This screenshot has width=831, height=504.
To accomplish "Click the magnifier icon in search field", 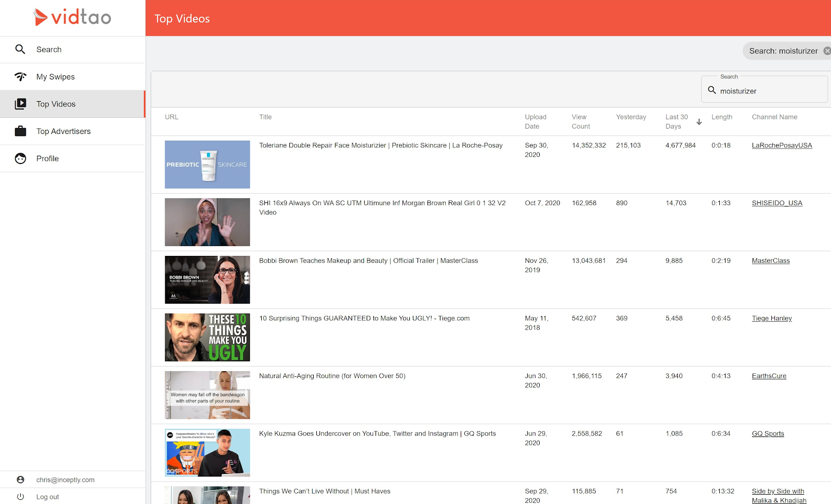I will coord(712,90).
